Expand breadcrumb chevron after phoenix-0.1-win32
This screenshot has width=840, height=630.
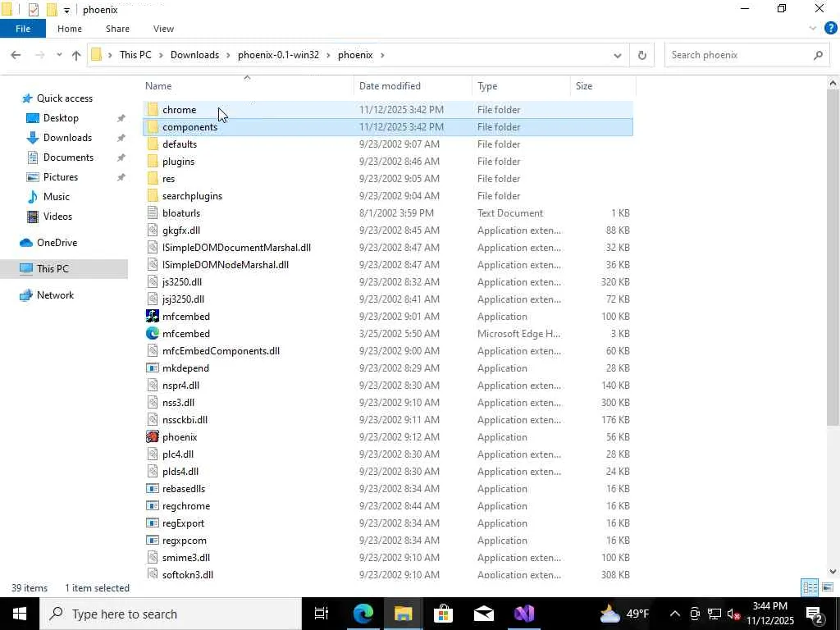point(328,55)
